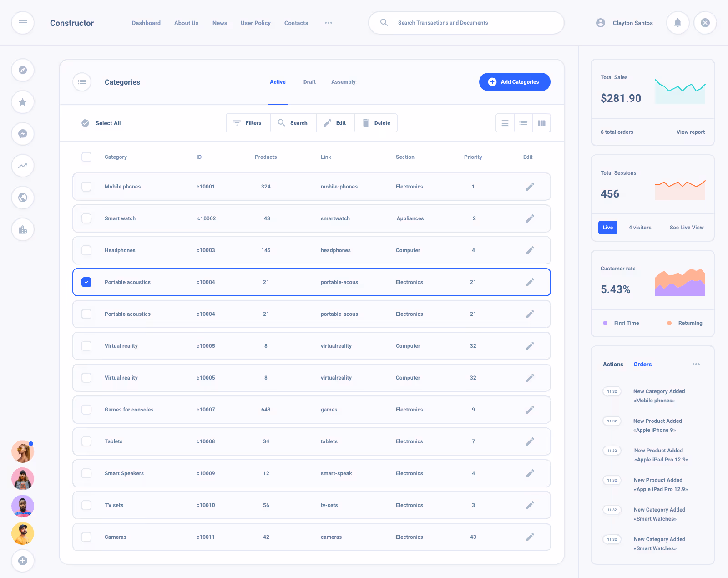Expand the Categories list options icon
The width and height of the screenshot is (728, 578).
(x=81, y=82)
